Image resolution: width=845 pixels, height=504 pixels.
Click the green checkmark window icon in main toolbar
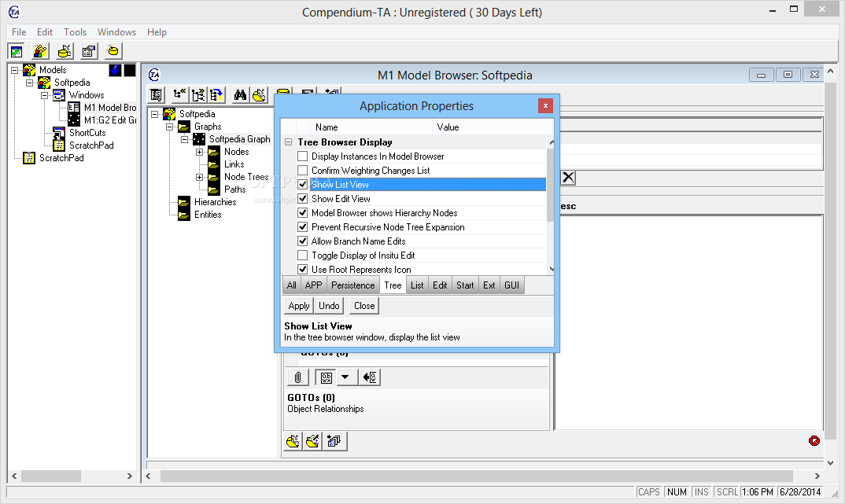[17, 51]
